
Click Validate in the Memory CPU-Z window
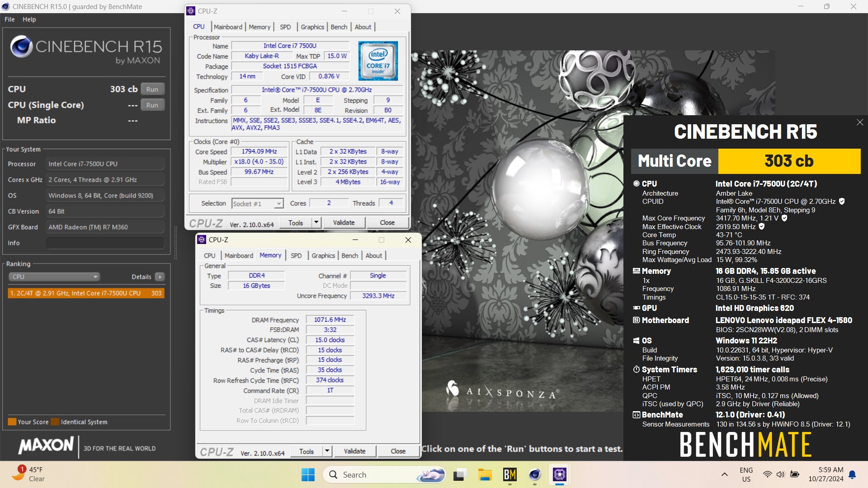[354, 451]
